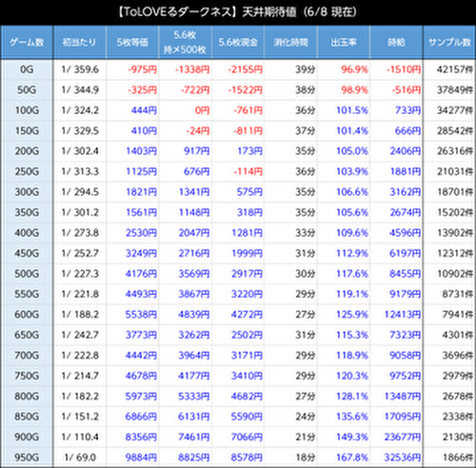The width and height of the screenshot is (476, 468).
Task: Click the 5.6枚現金 column header
Action: 238,42
